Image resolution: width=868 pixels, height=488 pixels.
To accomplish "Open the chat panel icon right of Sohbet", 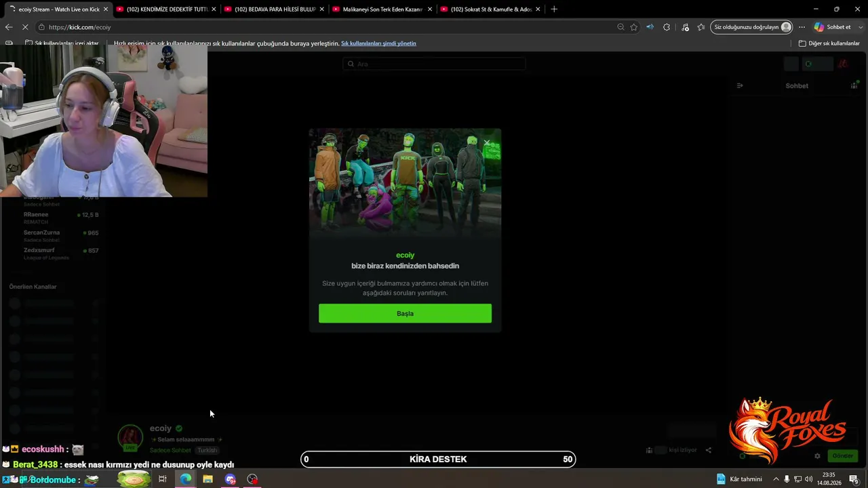I will click(x=854, y=85).
